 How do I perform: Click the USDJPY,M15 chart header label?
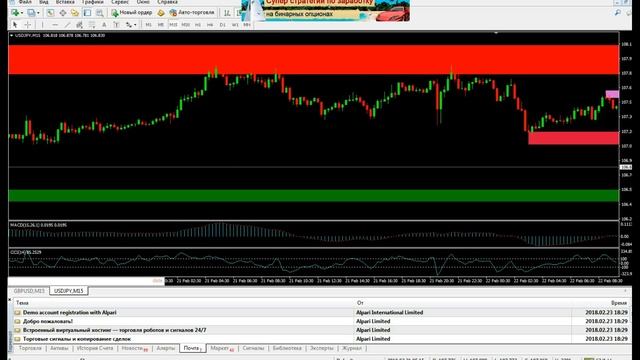tap(60, 36)
